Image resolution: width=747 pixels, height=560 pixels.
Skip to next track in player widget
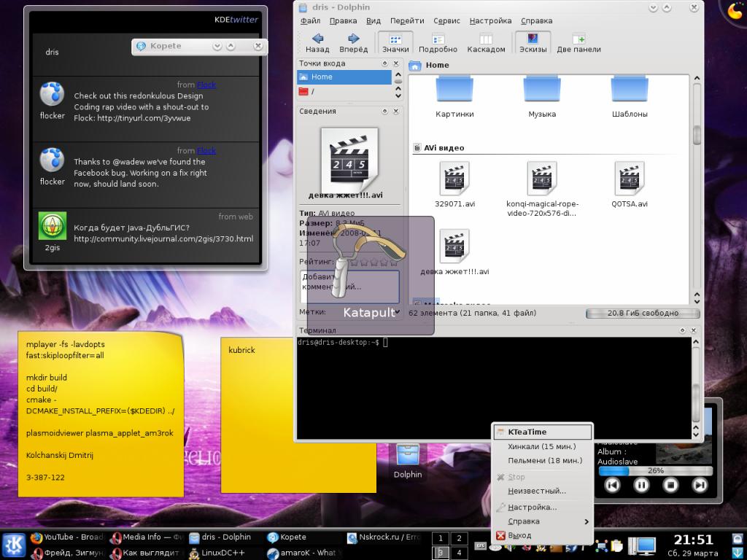point(700,485)
